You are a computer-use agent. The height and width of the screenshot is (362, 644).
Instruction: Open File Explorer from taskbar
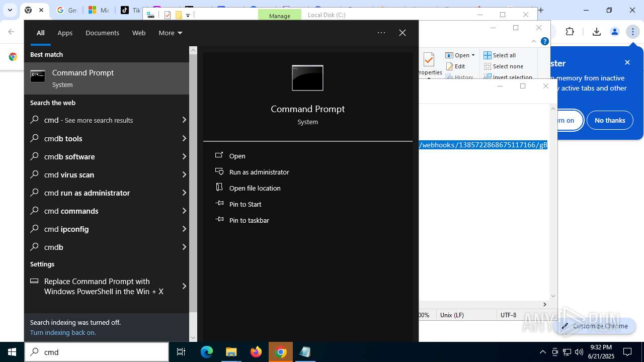click(x=231, y=352)
